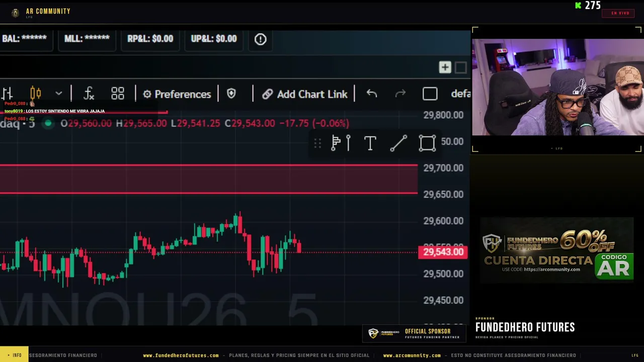This screenshot has height=362, width=644.
Task: Click the change value −17.75 (−0.06%)
Action: [314, 123]
